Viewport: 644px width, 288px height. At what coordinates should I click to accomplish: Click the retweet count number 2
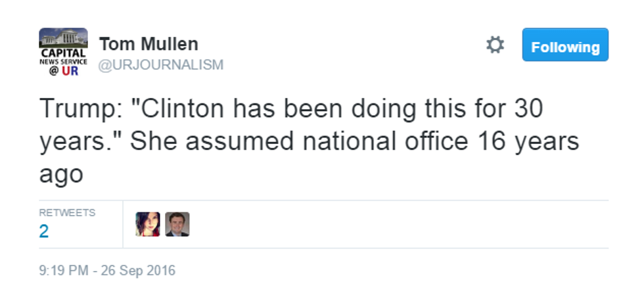pos(44,231)
